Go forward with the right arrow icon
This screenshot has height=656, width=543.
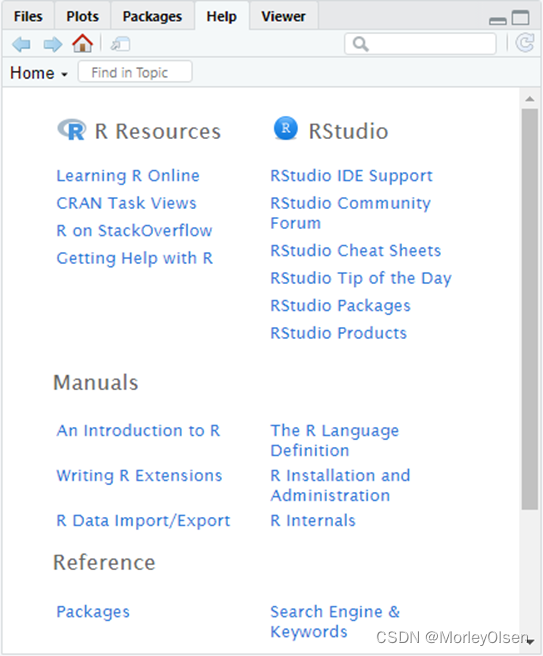[x=53, y=44]
